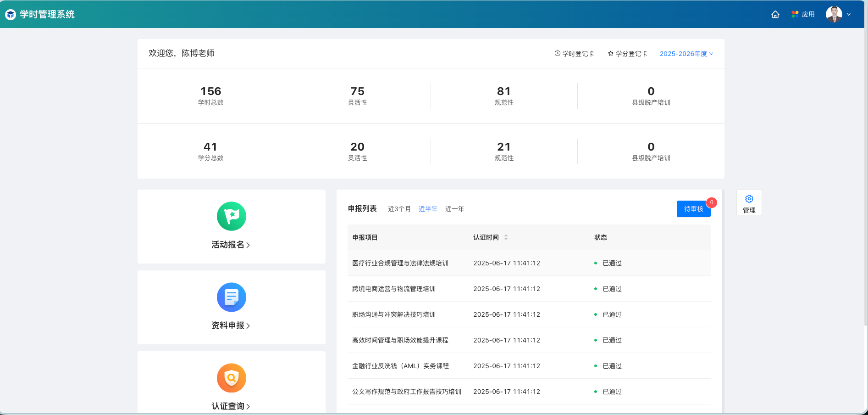The height and width of the screenshot is (415, 868).
Task: Open the 管理 gear settings button
Action: [749, 203]
